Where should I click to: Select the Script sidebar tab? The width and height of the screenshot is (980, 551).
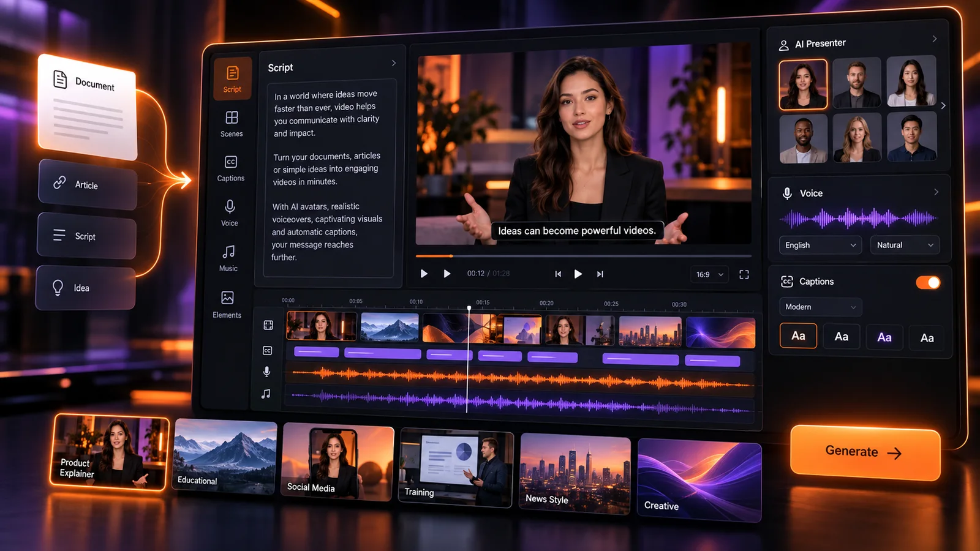[x=232, y=78]
